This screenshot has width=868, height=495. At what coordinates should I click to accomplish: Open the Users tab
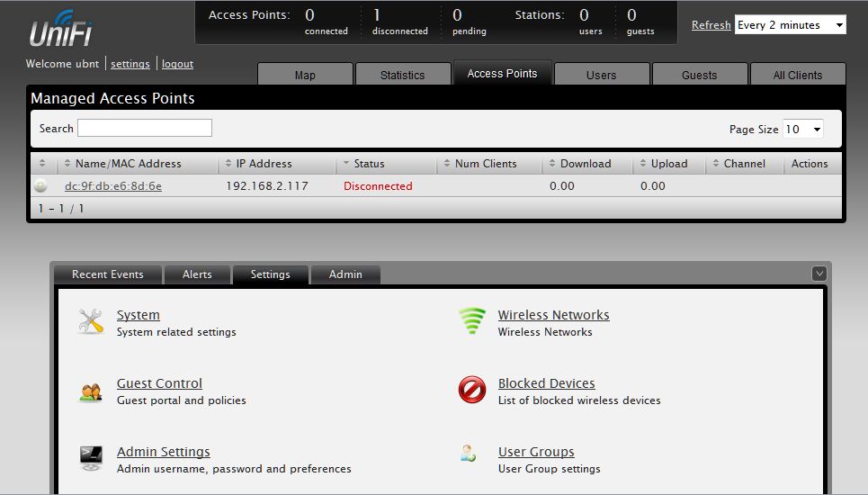click(x=601, y=75)
